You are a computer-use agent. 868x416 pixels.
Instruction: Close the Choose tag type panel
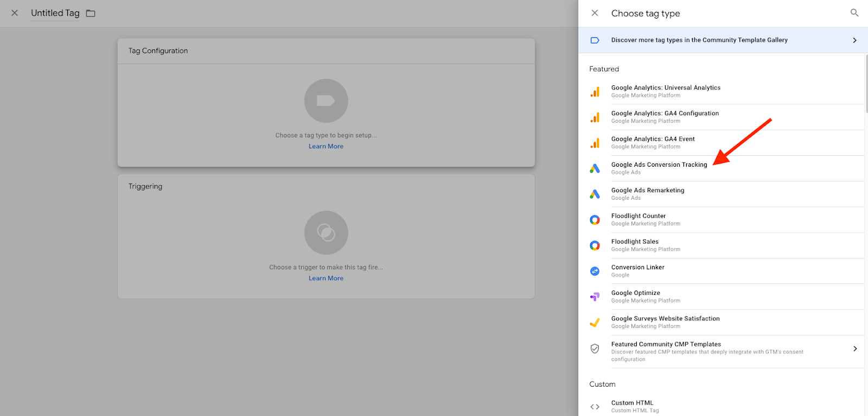click(x=595, y=13)
